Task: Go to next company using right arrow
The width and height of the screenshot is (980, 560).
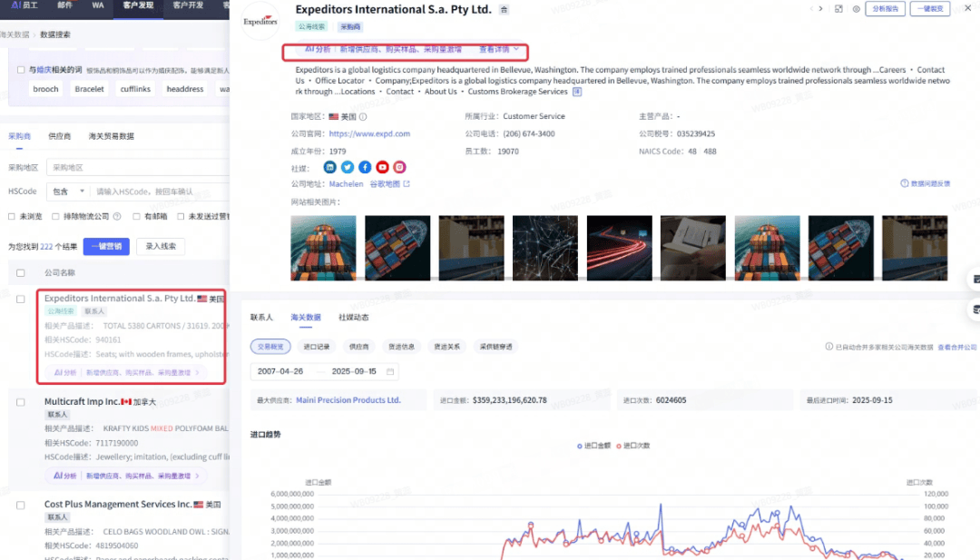Action: pyautogui.click(x=821, y=9)
